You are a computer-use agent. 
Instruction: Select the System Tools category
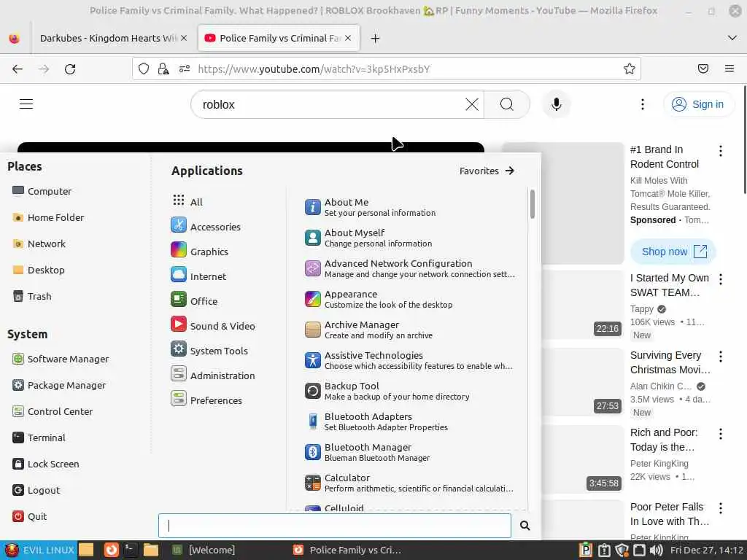209,350
